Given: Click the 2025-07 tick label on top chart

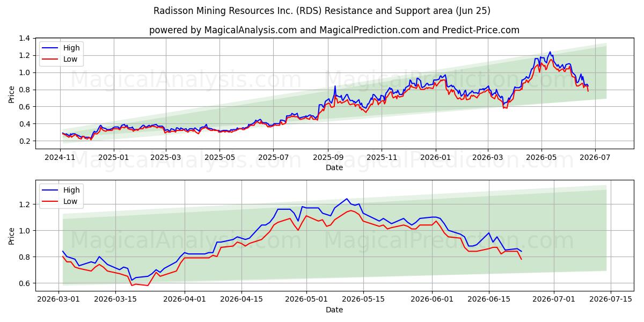Looking at the screenshot, I should [273, 158].
